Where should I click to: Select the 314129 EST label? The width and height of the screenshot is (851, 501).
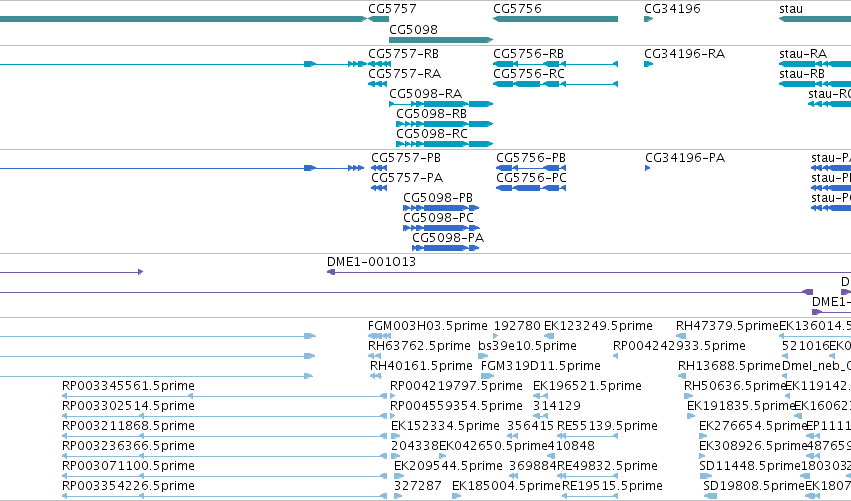(557, 407)
